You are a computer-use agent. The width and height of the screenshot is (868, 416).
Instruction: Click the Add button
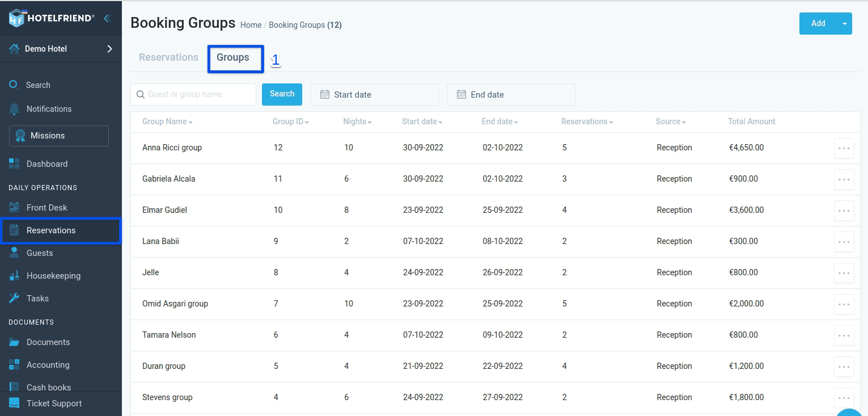818,24
